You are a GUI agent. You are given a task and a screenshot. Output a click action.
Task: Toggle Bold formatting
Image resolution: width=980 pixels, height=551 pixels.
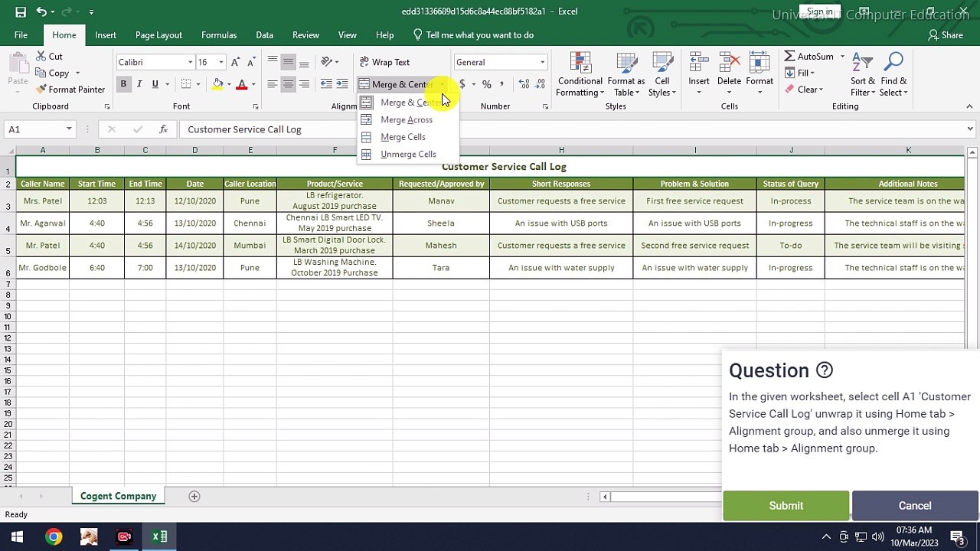point(123,84)
